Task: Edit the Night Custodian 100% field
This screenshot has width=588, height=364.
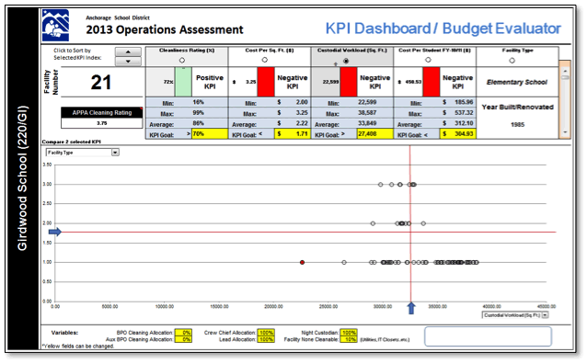Action: pos(349,333)
